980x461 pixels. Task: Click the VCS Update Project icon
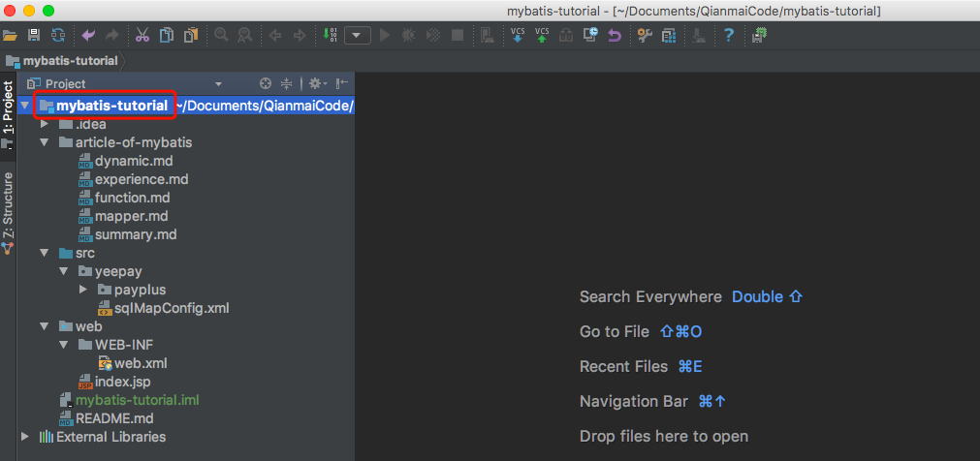click(518, 36)
